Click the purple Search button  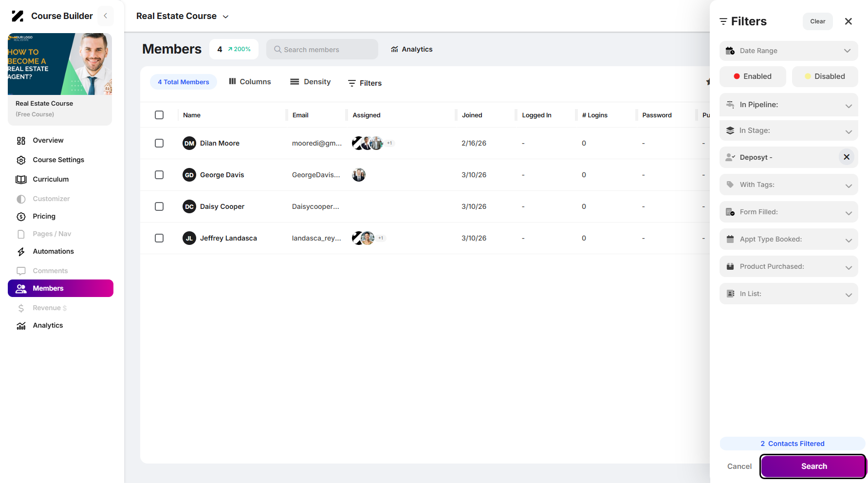point(814,466)
